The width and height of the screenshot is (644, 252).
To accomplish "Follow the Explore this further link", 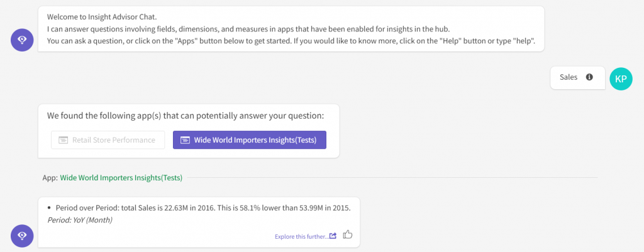I will pyautogui.click(x=301, y=236).
